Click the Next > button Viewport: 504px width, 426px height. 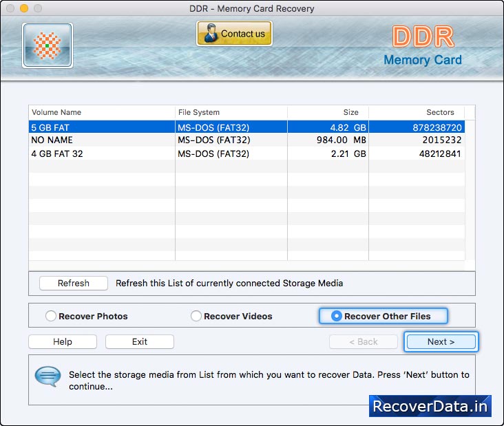(x=441, y=341)
